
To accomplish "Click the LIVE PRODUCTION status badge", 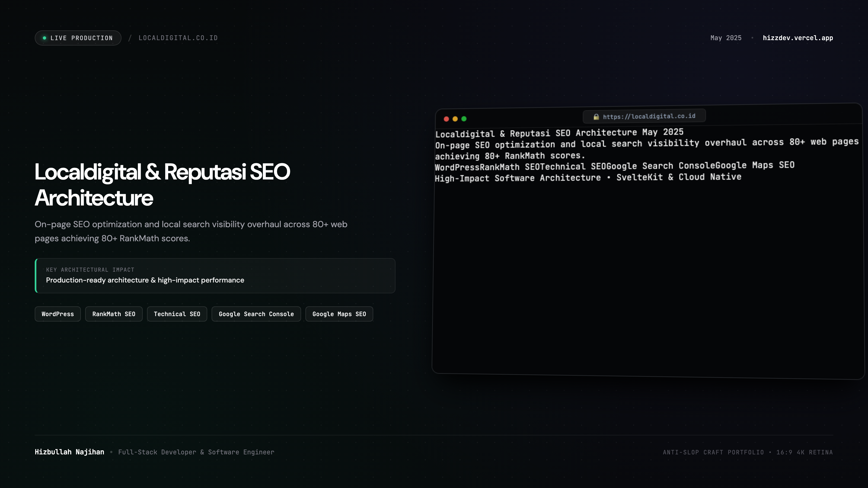I will 78,38.
